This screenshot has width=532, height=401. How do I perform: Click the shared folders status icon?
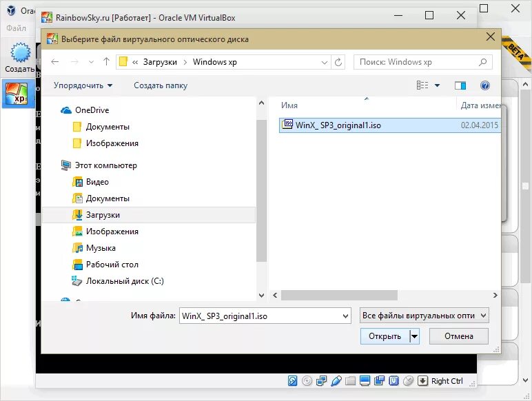click(351, 381)
